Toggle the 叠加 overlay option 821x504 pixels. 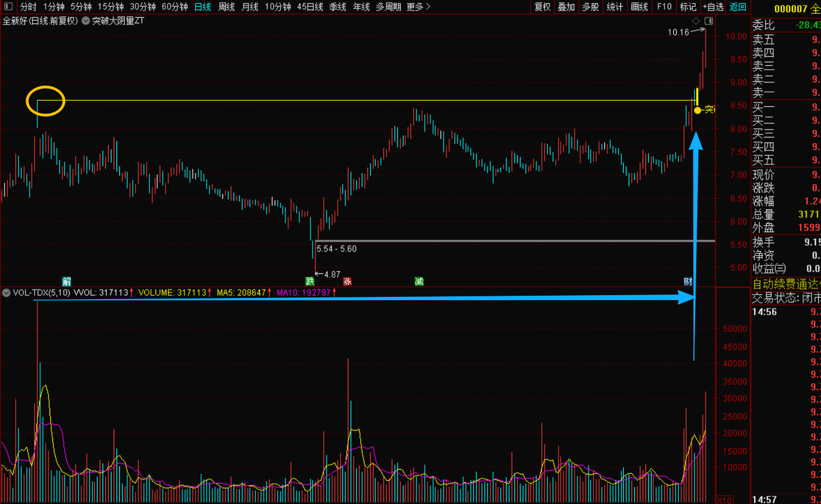(x=566, y=7)
